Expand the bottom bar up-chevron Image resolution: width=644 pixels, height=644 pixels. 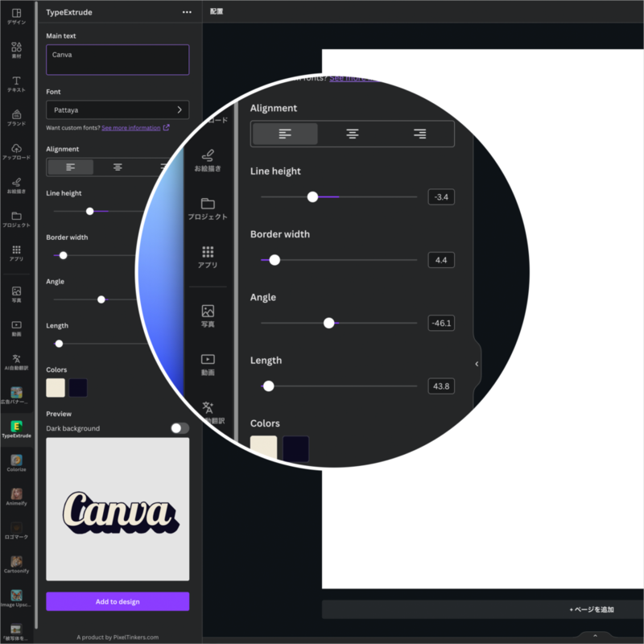click(595, 636)
